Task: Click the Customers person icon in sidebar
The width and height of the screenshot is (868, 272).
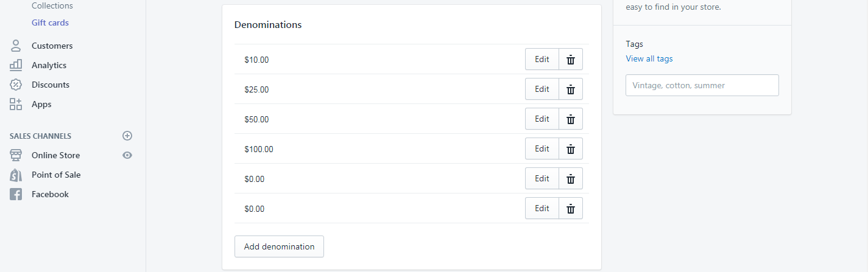Action: 16,46
